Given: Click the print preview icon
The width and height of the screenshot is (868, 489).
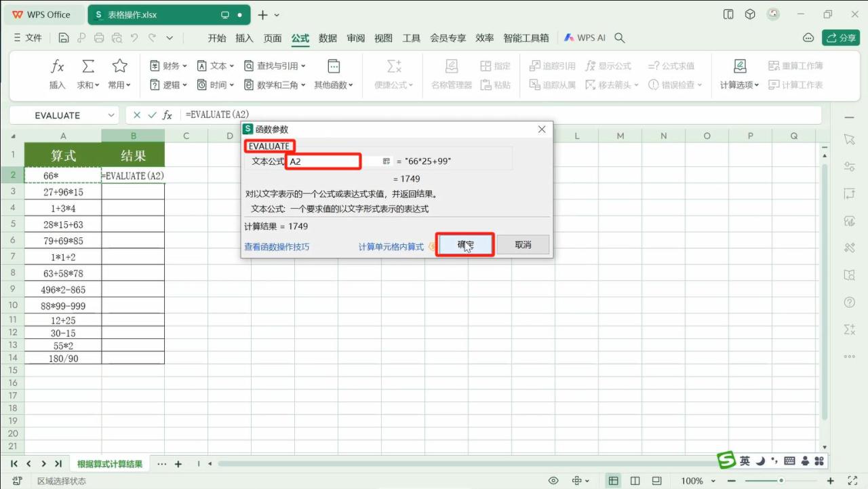Looking at the screenshot, I should click(x=117, y=38).
